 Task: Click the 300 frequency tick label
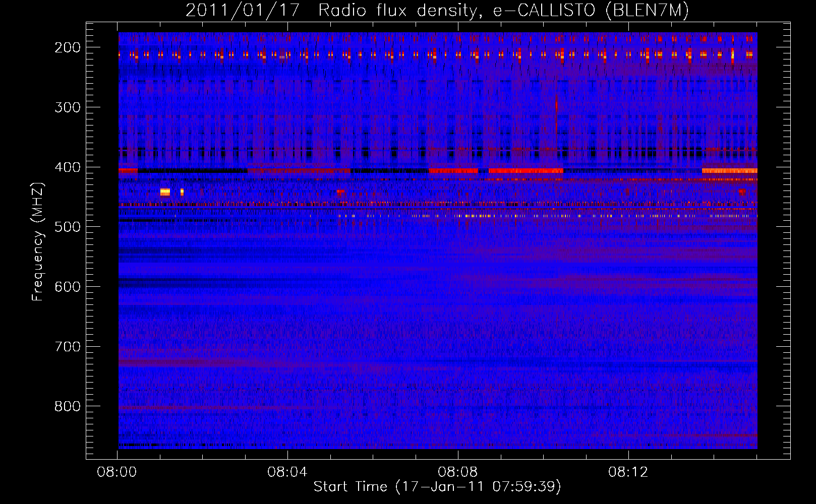pos(67,107)
